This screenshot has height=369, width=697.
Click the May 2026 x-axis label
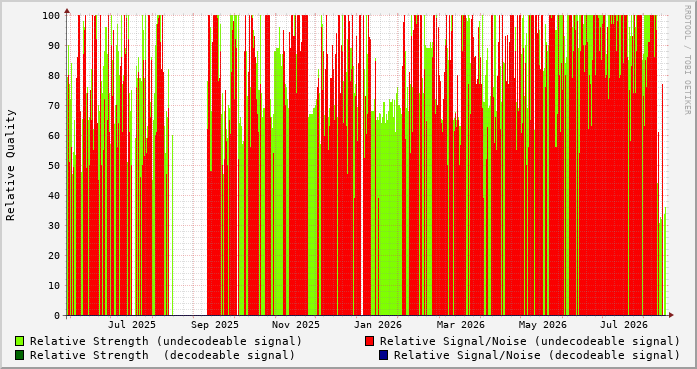[x=543, y=325]
